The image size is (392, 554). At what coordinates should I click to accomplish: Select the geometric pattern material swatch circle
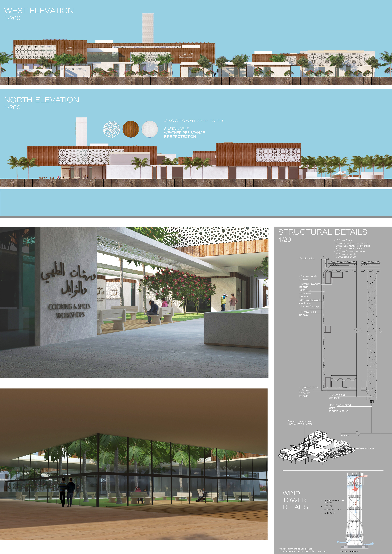tap(111, 129)
